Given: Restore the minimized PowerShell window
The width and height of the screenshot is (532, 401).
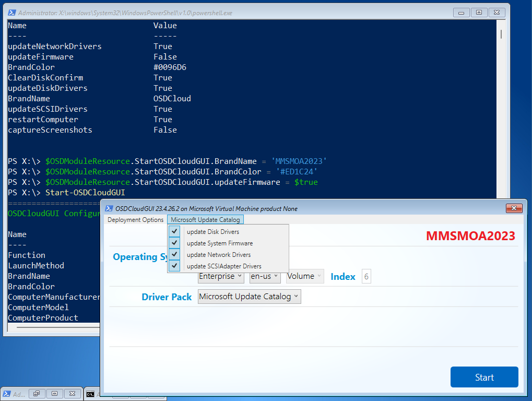Looking at the screenshot, I should (x=37, y=394).
